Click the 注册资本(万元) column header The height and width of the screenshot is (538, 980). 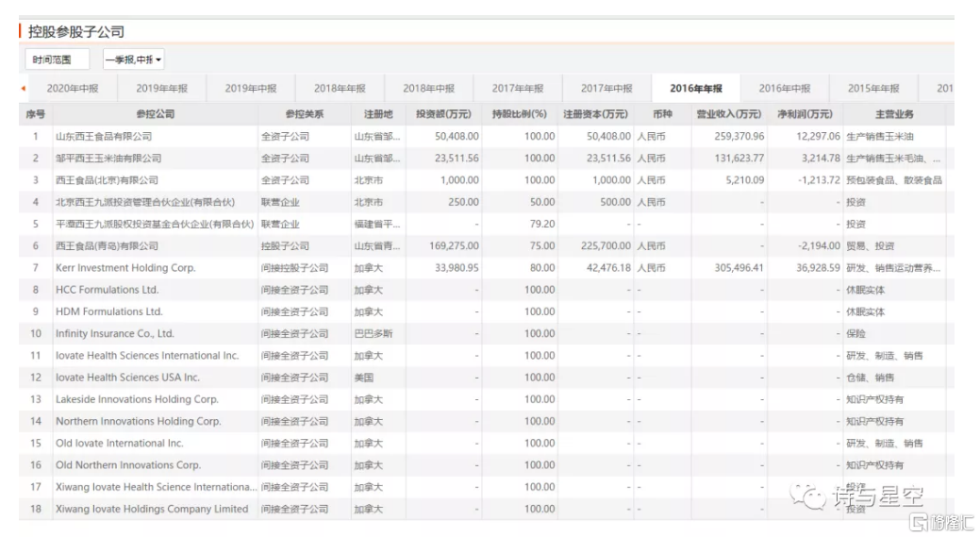point(595,114)
